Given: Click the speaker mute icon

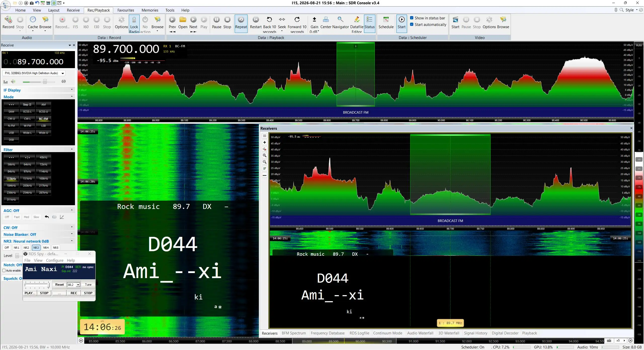Looking at the screenshot, I should tap(13, 81).
